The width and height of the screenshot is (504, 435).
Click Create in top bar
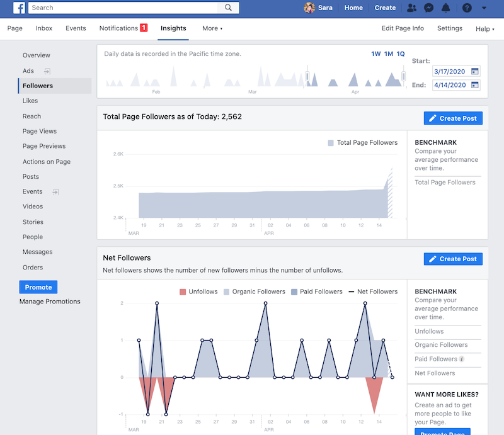385,8
